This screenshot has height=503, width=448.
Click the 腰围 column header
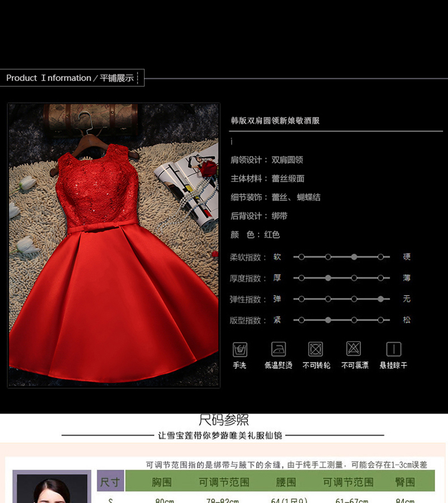(286, 482)
